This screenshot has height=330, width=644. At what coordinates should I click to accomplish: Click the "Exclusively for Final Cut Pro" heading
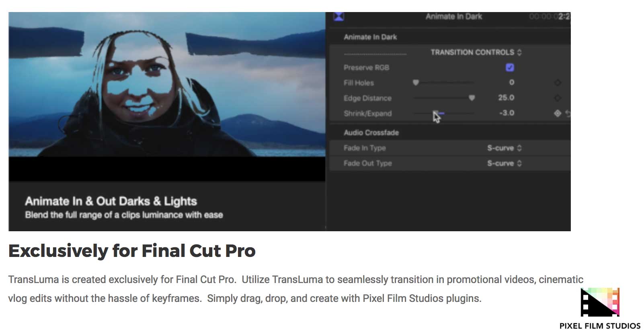(x=132, y=251)
